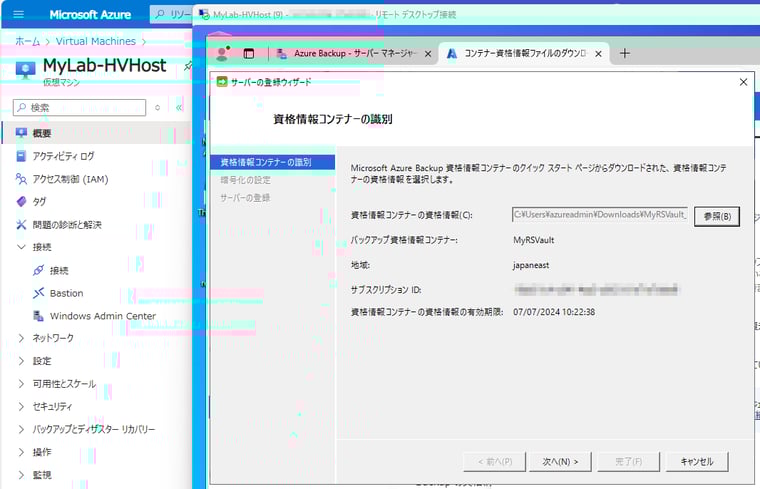The height and width of the screenshot is (489, 760).
Task: Collapse the sidebar with double-chevron icon
Action: coord(179,108)
